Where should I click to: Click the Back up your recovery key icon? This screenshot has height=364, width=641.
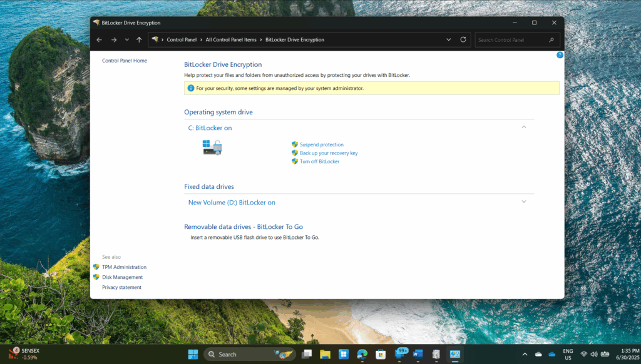[294, 153]
